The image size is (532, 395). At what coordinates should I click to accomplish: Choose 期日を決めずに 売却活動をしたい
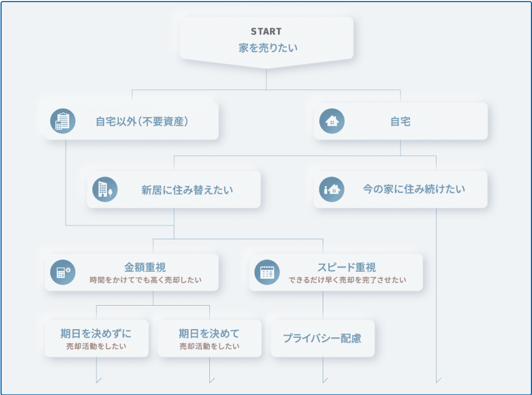pos(96,338)
